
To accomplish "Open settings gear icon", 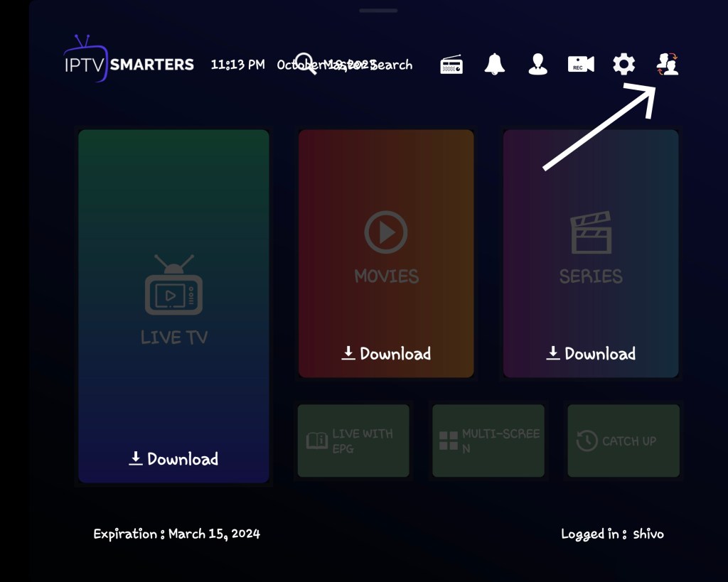I will pos(624,65).
